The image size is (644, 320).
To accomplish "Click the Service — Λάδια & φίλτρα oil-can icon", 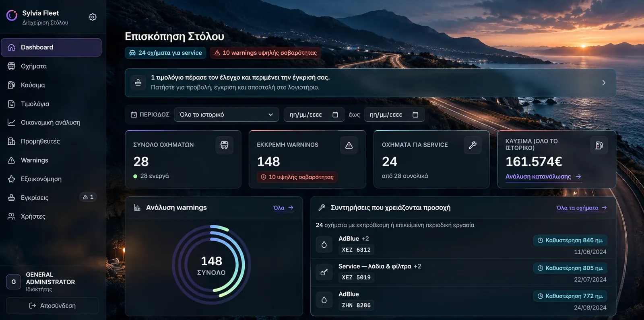I will coord(324,272).
